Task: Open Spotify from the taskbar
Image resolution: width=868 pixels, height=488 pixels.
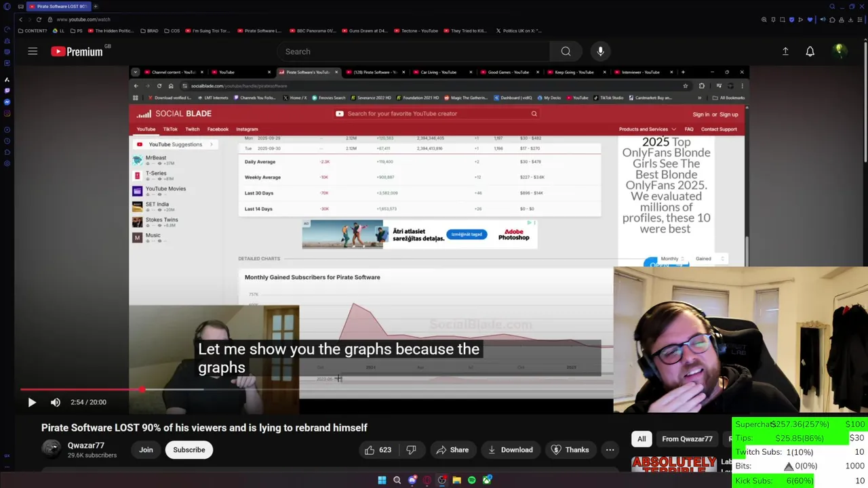Action: coord(472,480)
